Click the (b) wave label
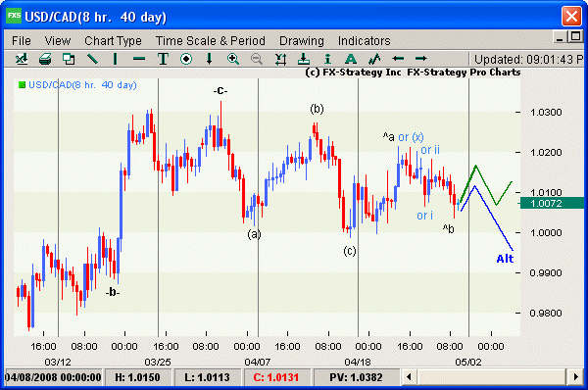588x390 pixels. pos(317,109)
